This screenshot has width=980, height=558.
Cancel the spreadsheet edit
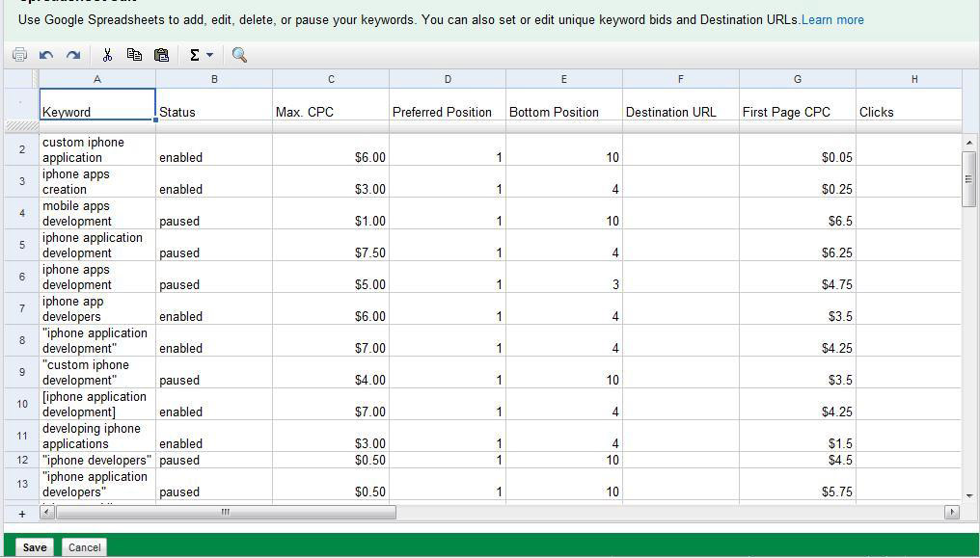(x=84, y=547)
